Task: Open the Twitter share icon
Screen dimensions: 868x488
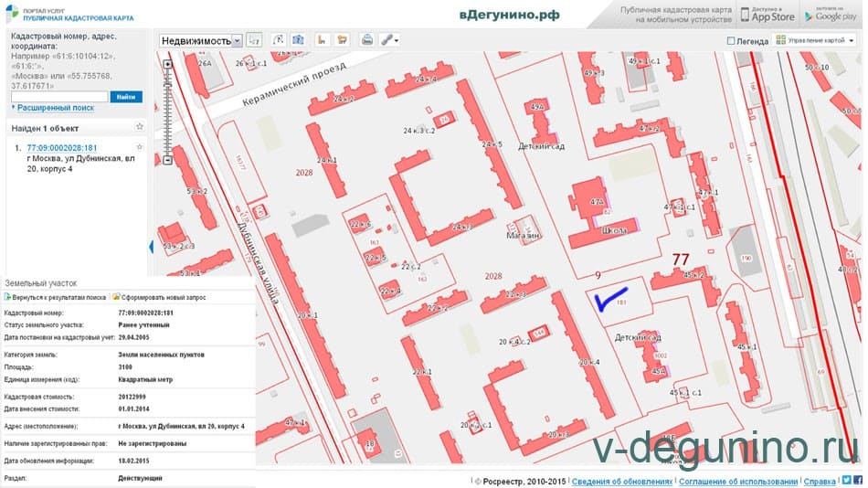Action: (x=845, y=480)
